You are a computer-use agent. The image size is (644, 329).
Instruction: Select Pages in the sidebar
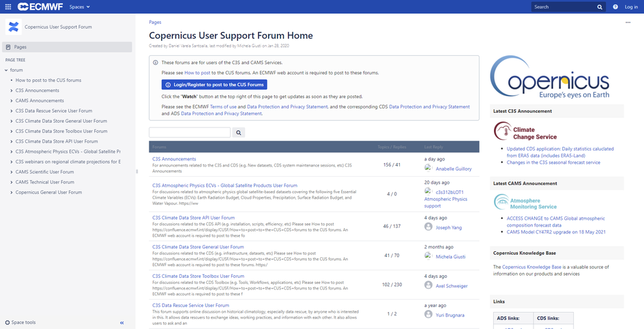[x=67, y=47]
